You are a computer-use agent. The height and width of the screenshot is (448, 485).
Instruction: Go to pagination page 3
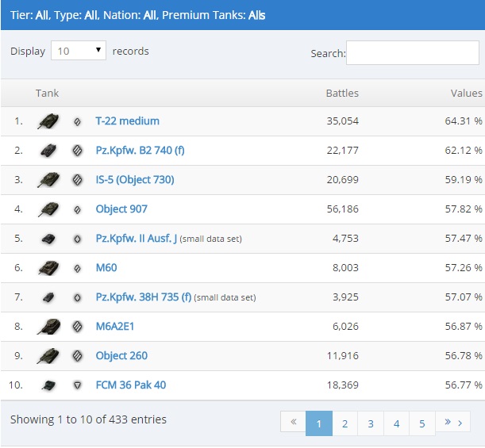click(x=371, y=423)
